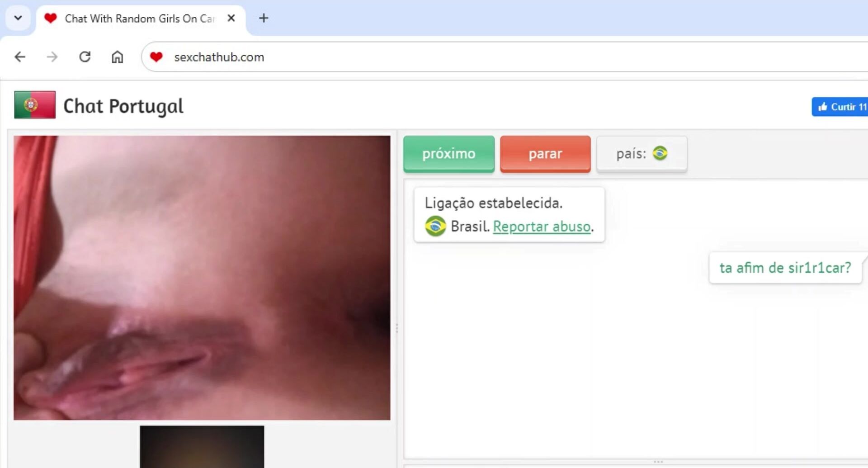Click the Brazil flag in the connection message
The width and height of the screenshot is (868, 468).
click(x=435, y=226)
